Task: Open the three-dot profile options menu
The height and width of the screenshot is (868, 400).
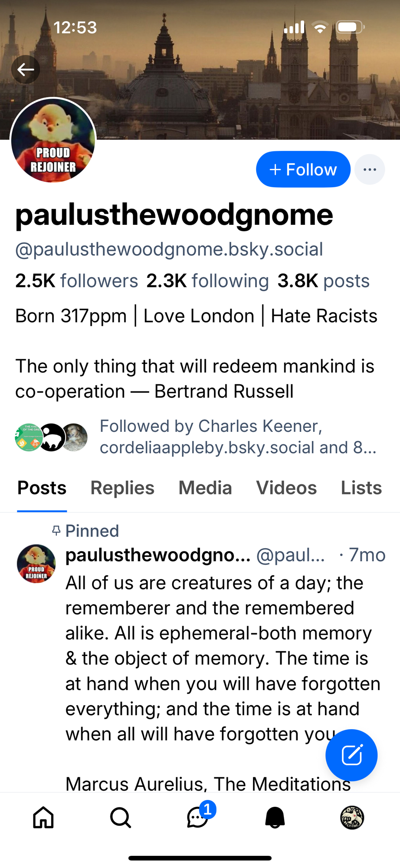Action: (370, 169)
